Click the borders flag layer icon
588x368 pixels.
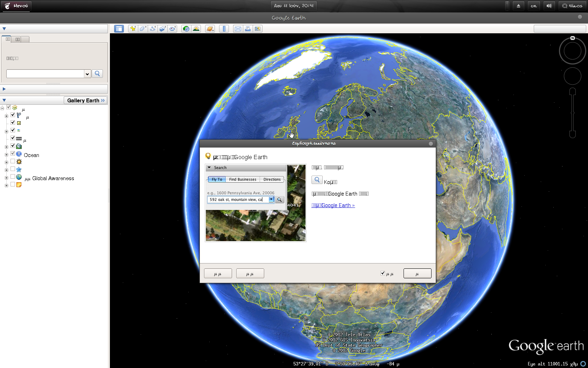coord(19,115)
